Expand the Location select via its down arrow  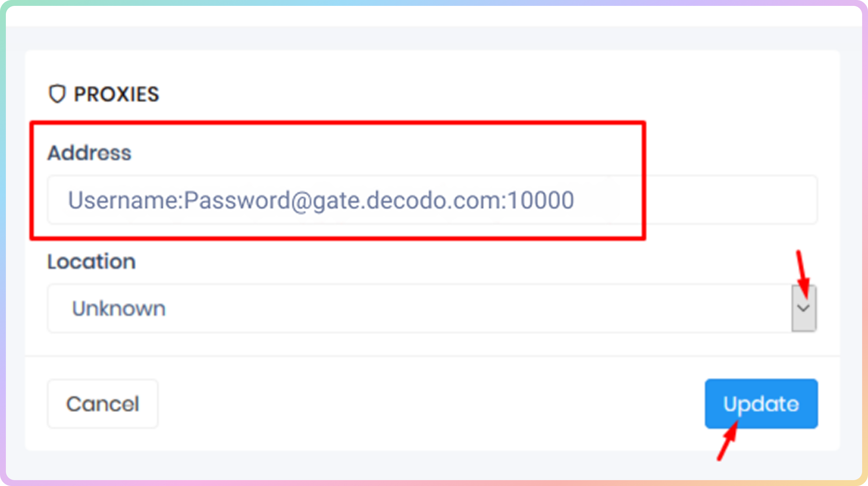804,308
